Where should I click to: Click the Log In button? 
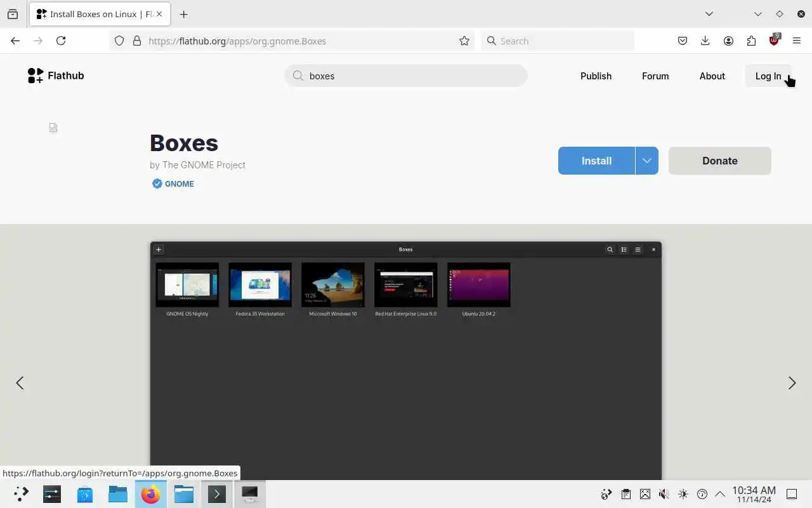(768, 76)
